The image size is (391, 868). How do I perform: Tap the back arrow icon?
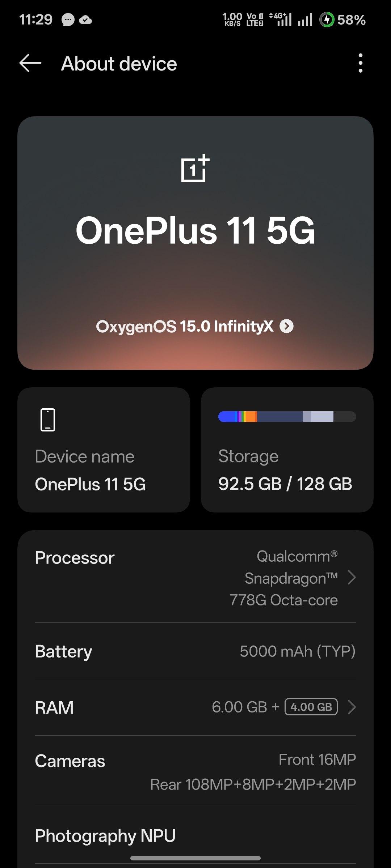30,63
